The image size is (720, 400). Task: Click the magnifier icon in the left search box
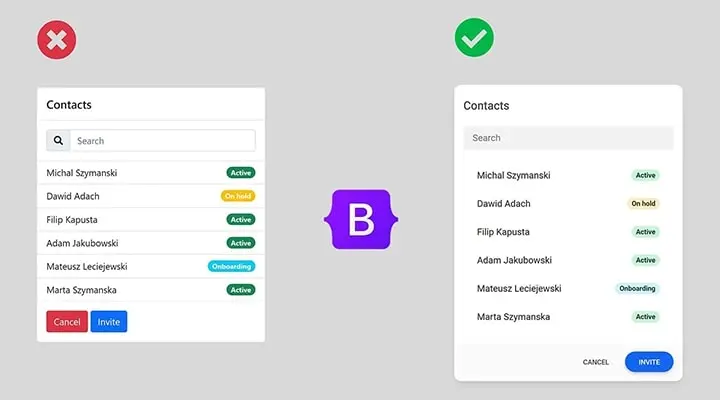[x=58, y=141]
